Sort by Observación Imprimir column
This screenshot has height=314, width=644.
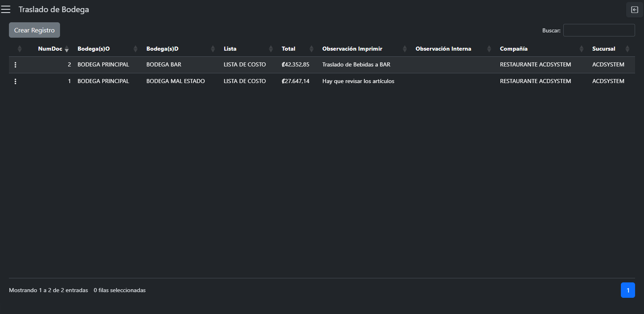coord(352,49)
